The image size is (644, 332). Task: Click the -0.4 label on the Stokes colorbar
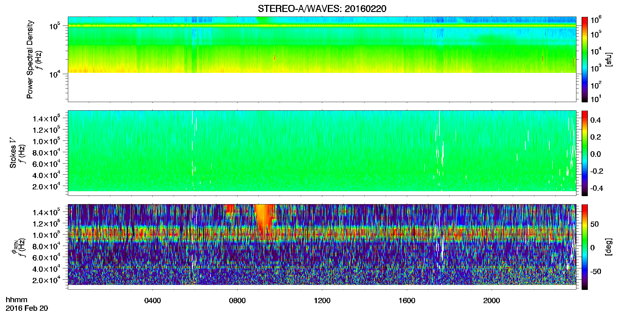tap(597, 188)
